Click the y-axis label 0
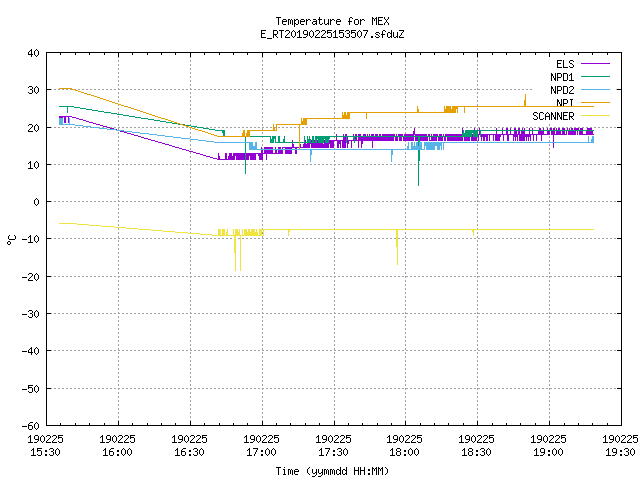The image size is (640, 480). [37, 202]
